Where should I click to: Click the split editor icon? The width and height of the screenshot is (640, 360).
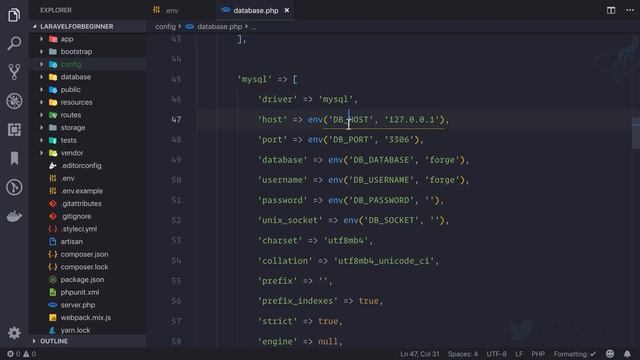(x=611, y=10)
